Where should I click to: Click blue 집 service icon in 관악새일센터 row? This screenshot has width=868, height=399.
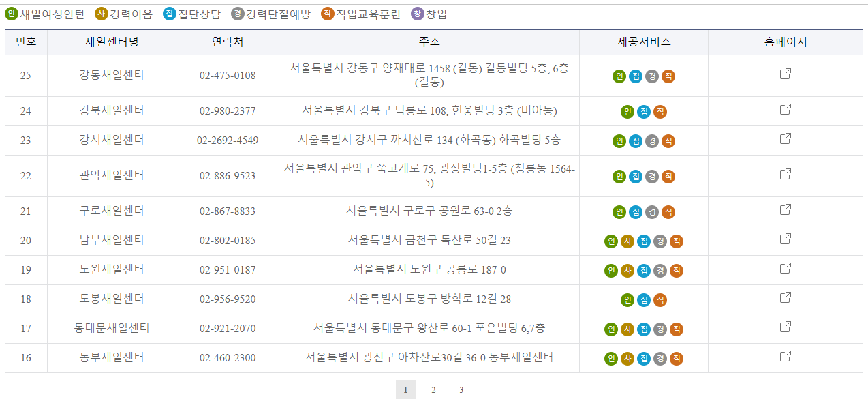click(636, 177)
